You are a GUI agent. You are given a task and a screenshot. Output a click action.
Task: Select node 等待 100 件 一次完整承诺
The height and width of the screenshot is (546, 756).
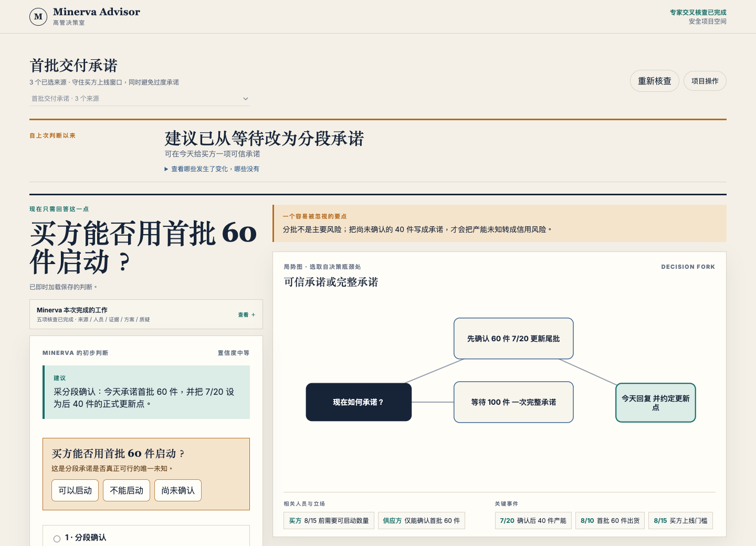[x=513, y=402]
